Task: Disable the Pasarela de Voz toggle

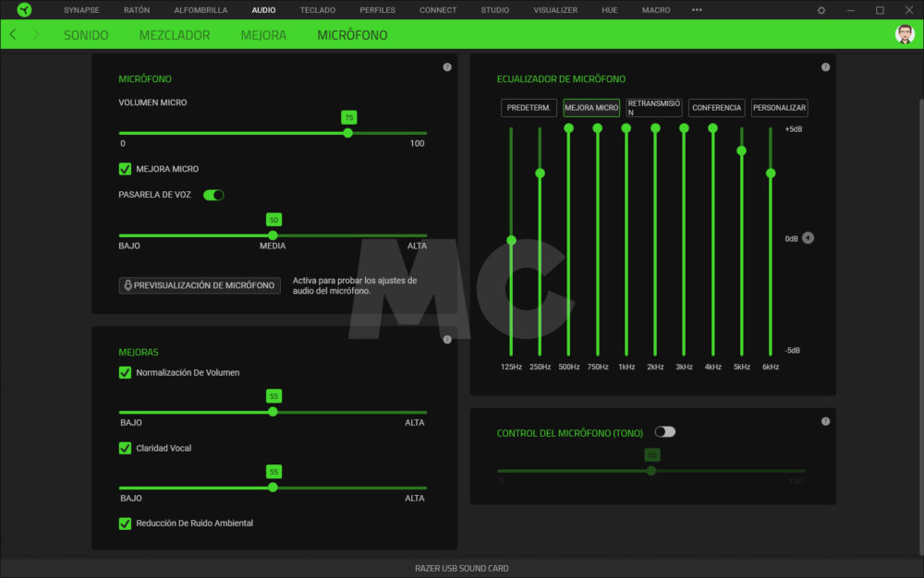Action: [x=213, y=195]
